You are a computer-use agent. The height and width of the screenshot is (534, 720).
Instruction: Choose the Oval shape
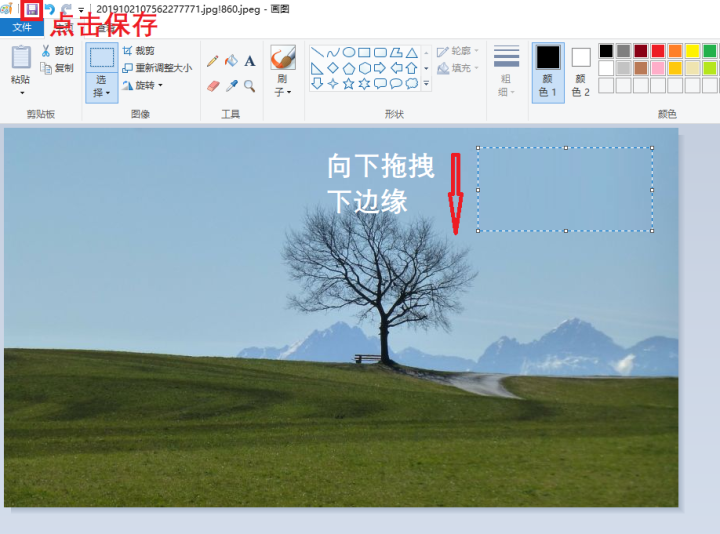tap(349, 52)
